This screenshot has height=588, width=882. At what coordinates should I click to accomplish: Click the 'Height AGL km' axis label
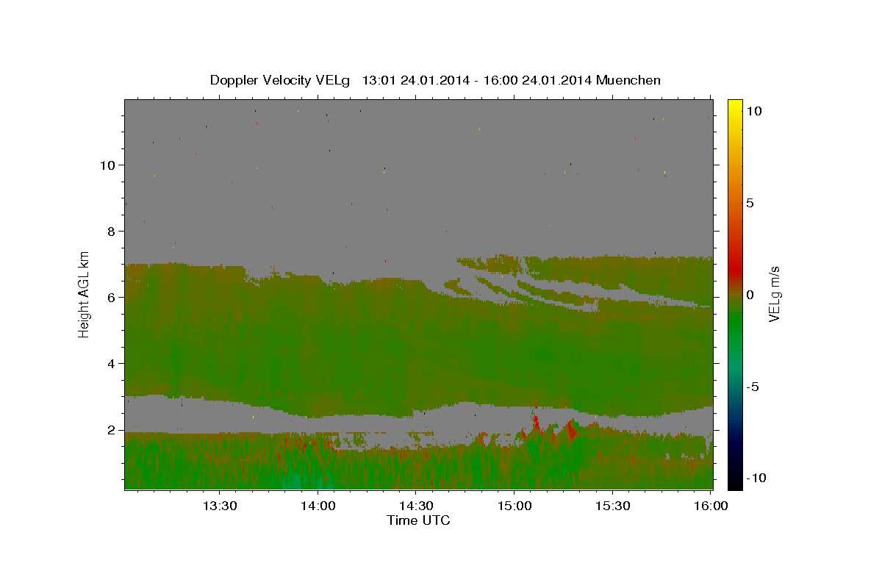pos(85,293)
